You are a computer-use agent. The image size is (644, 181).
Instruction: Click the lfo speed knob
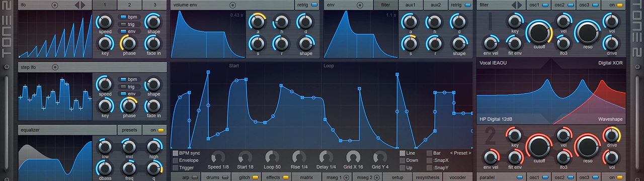click(x=105, y=22)
